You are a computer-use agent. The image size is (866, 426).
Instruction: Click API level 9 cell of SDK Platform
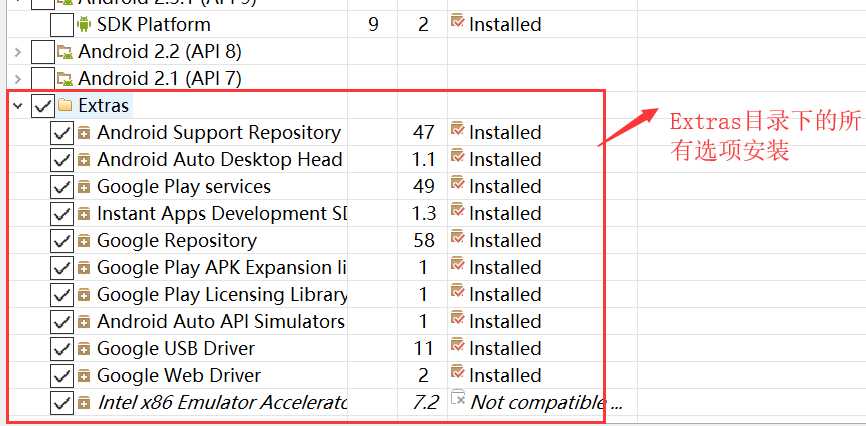pos(373,24)
